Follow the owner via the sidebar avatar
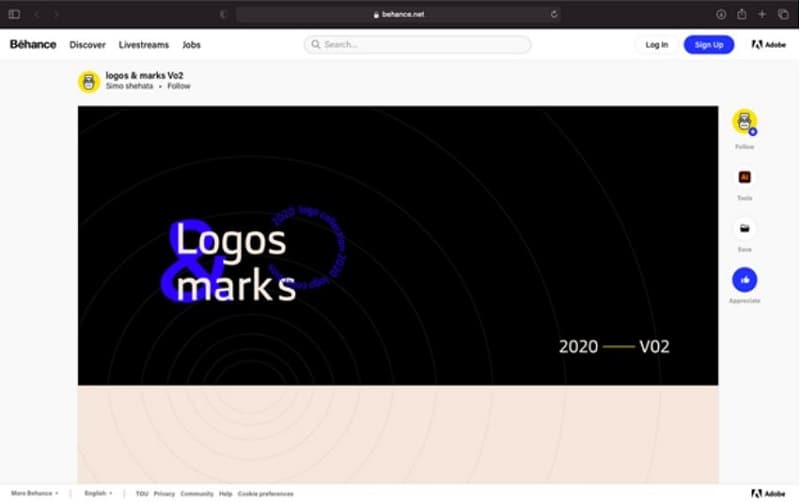This screenshot has height=502, width=800. [x=744, y=122]
